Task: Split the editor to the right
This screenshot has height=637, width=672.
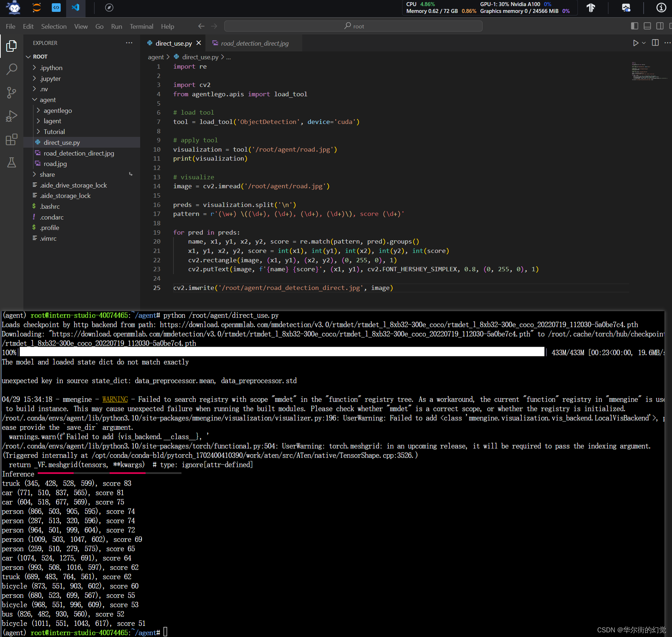Action: 655,43
